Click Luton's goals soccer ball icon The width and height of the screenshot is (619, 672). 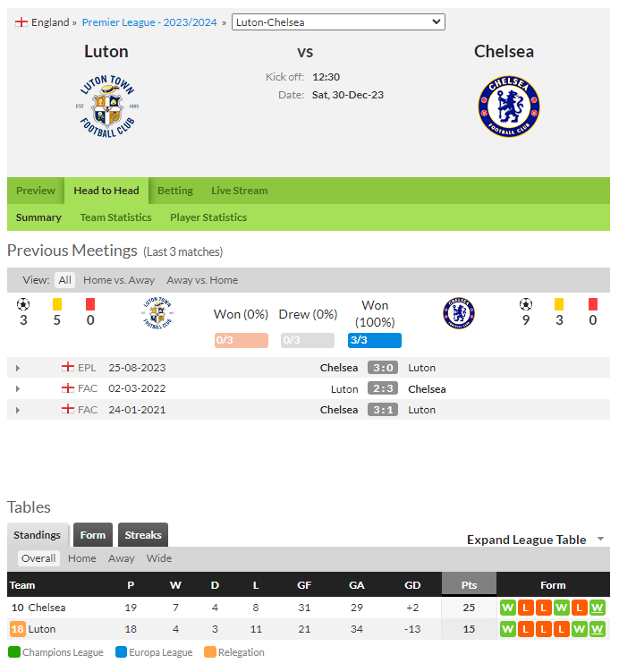pos(23,305)
